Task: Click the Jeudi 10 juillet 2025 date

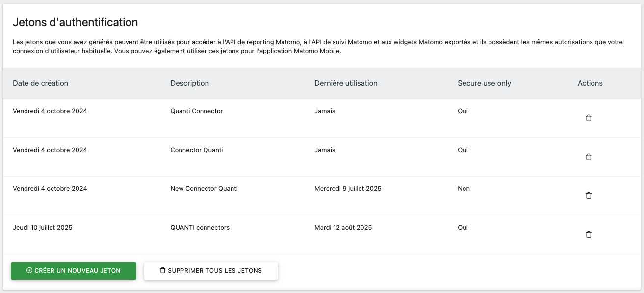Action: [43, 228]
